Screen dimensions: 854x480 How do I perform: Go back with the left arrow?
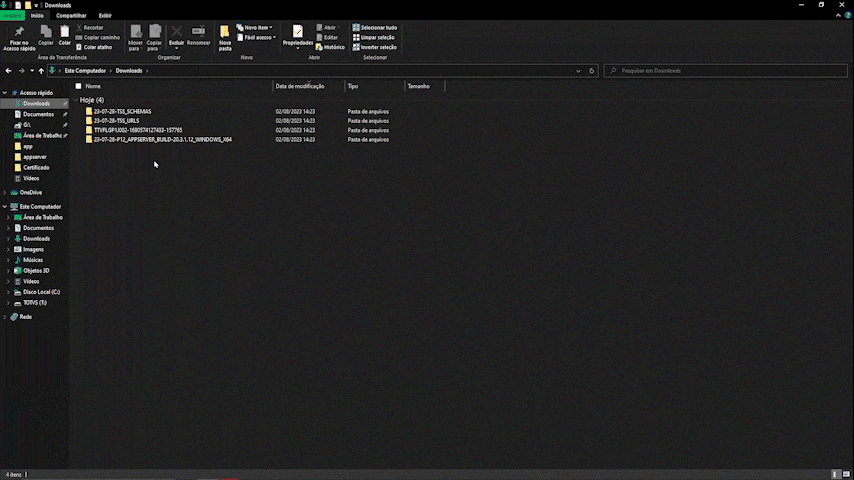8,70
